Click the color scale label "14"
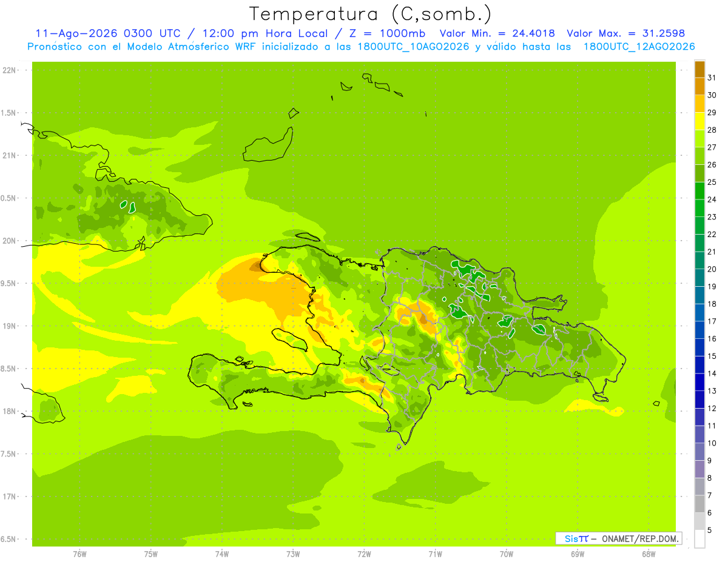728x562 pixels. [x=712, y=373]
